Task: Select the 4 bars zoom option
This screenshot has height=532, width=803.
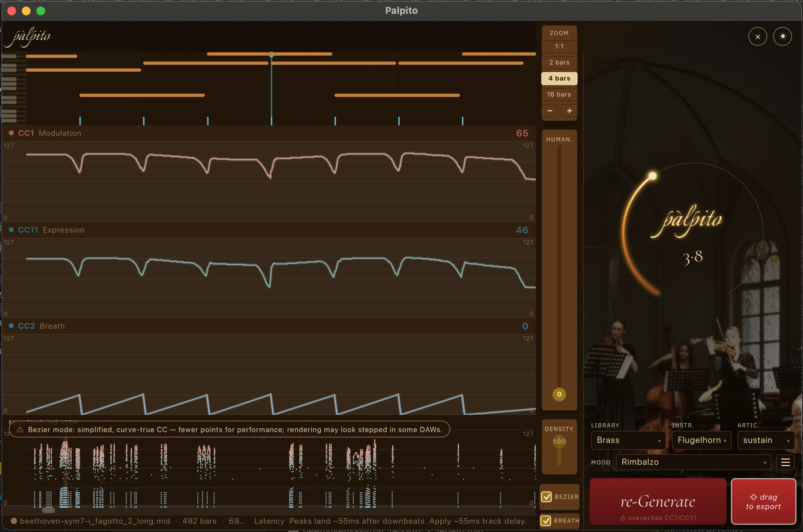Action: (559, 79)
